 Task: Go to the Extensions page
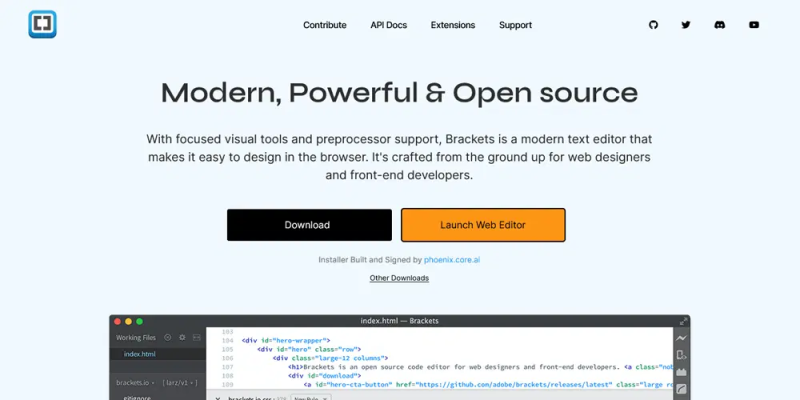coord(453,25)
